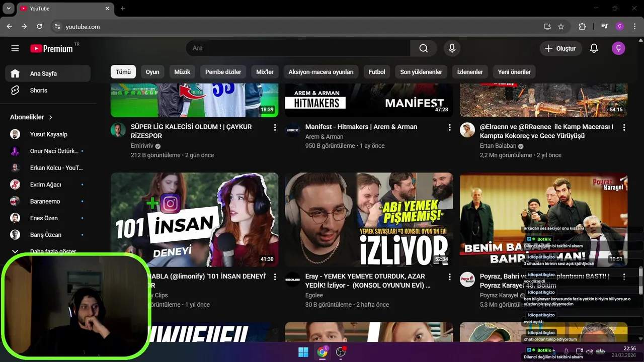Screen dimensions: 644x362
Task: Click Poyraz Karayel channel avatar
Action: pos(467,279)
